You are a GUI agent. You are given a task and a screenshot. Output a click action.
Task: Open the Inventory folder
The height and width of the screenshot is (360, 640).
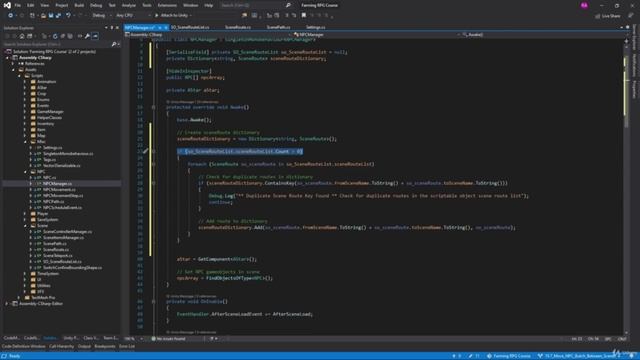(x=45, y=124)
